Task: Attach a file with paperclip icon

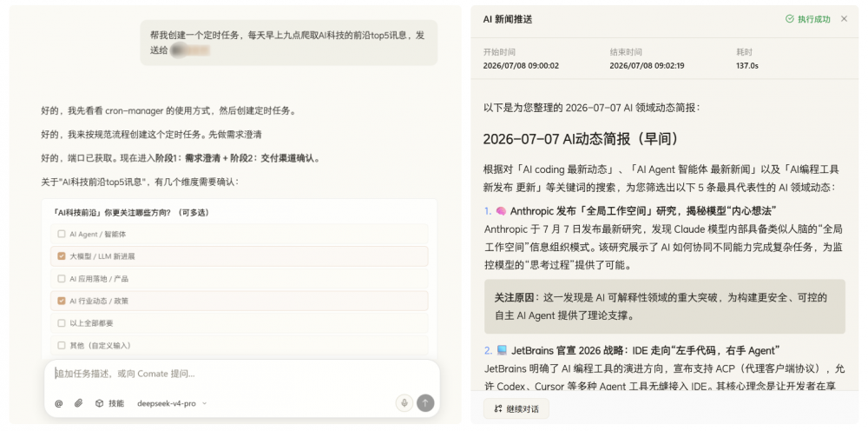Action: tap(79, 403)
